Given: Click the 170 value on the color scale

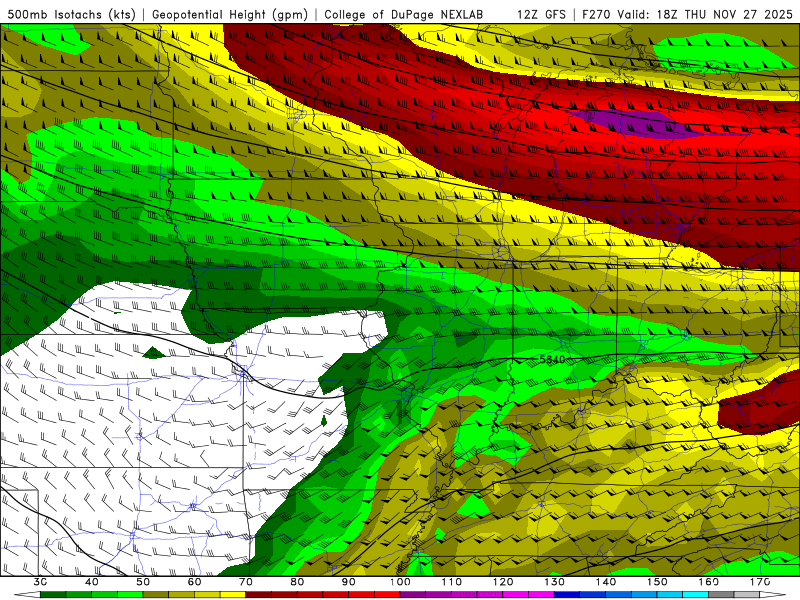Looking at the screenshot, I should (x=760, y=582).
